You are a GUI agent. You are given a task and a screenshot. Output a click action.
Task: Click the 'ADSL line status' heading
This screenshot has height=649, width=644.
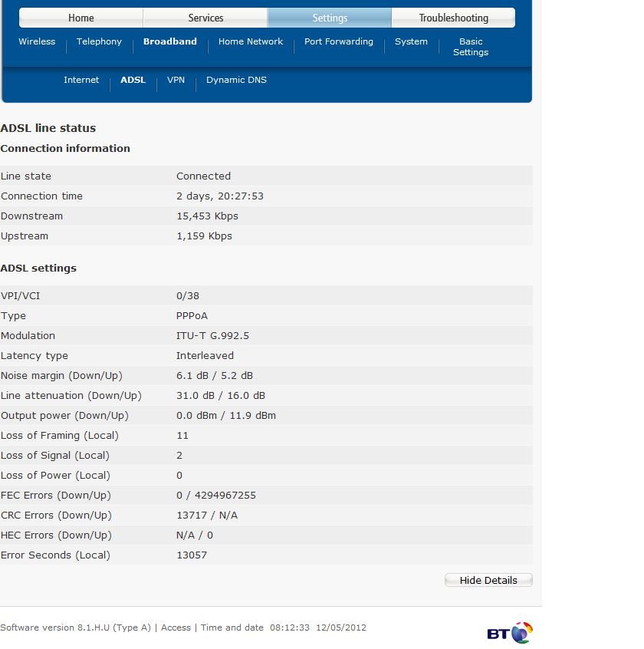point(48,128)
